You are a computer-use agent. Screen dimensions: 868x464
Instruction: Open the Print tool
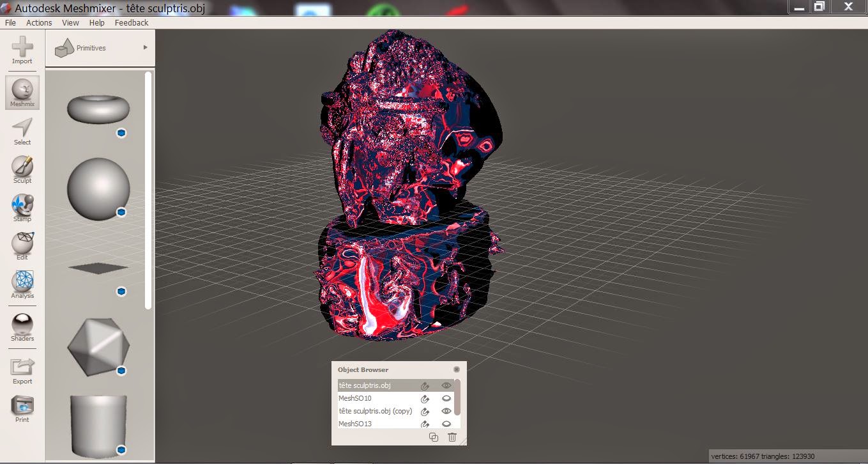[x=22, y=409]
